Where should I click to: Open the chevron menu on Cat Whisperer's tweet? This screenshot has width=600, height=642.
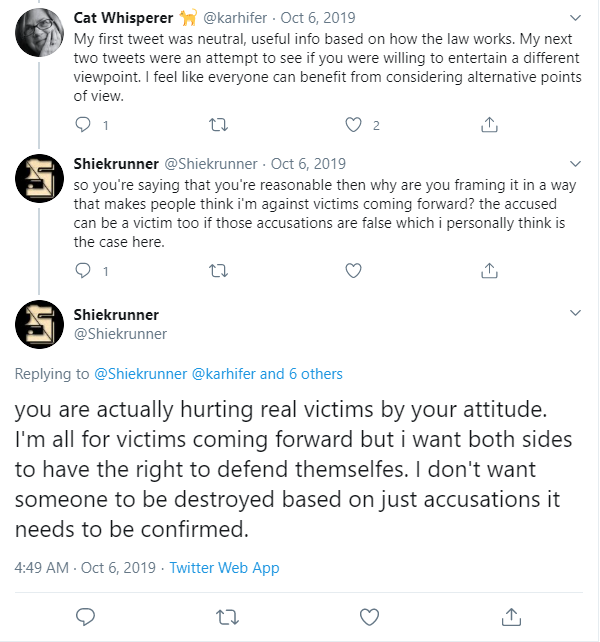point(575,18)
